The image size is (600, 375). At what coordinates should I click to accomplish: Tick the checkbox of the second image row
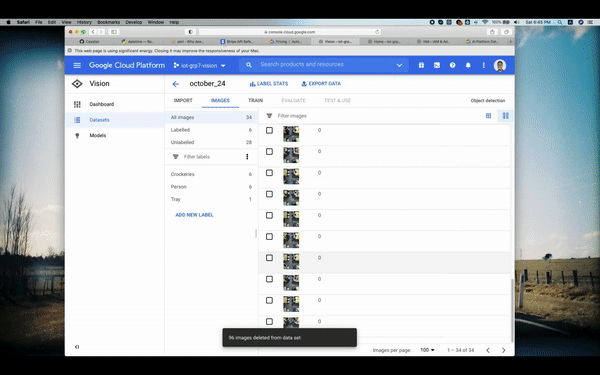(269, 152)
